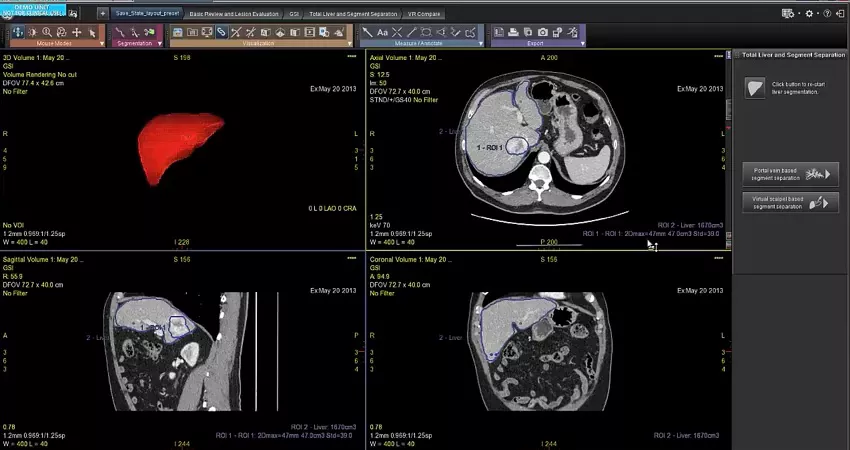Select the pan cross-arrows mouse mode

76,33
